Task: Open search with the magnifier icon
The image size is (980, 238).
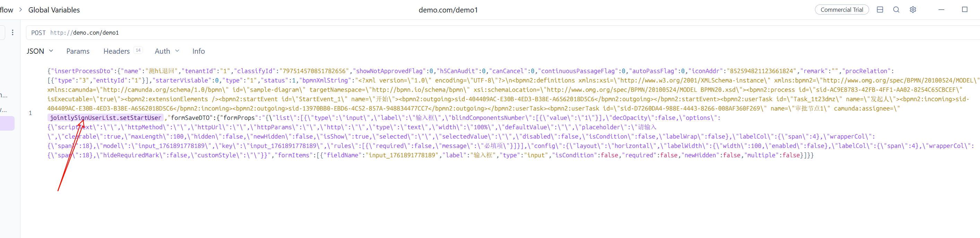Action: click(x=896, y=10)
